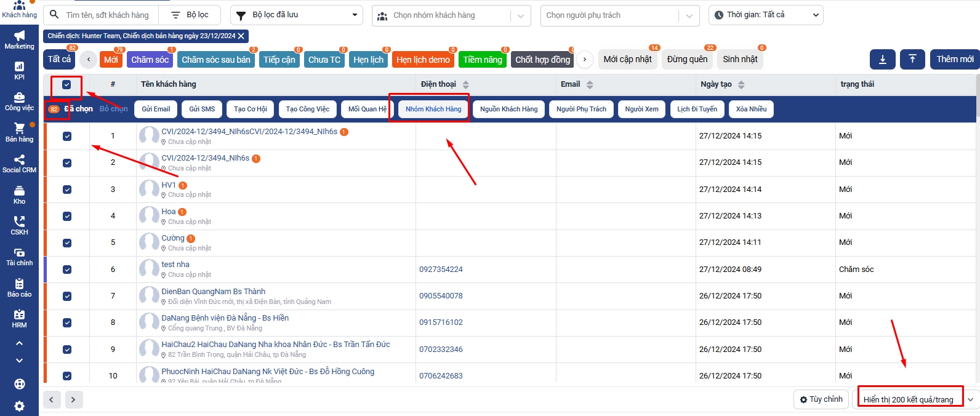Click the upload import icon button
The height and width of the screenshot is (416, 980).
pos(912,59)
